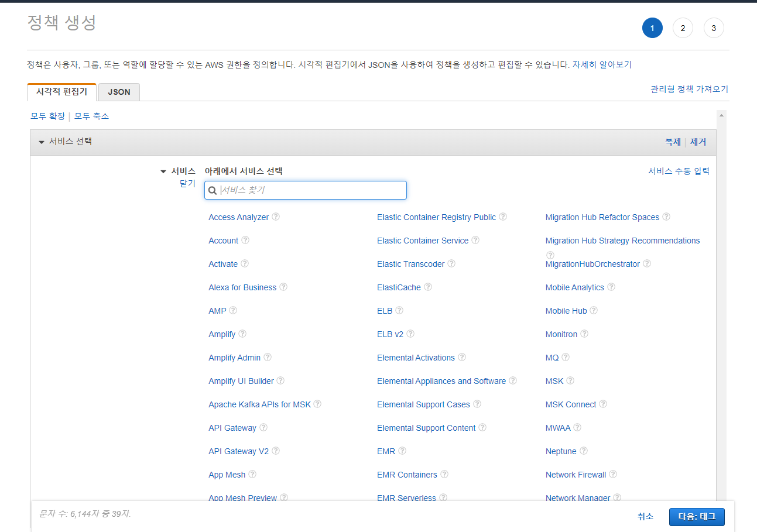757x532 pixels.
Task: Click help icon next to Elemental Appliances and Software
Action: 513,380
